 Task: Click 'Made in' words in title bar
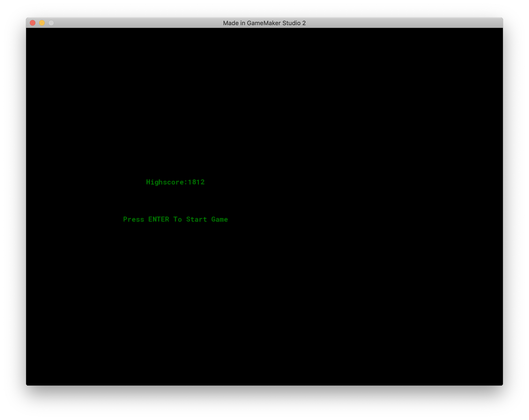[x=234, y=23]
